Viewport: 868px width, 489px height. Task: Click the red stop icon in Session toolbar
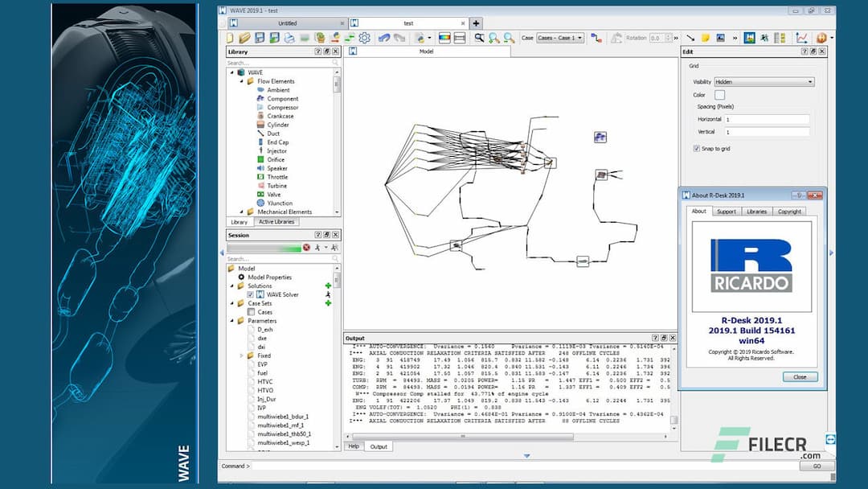tap(306, 247)
